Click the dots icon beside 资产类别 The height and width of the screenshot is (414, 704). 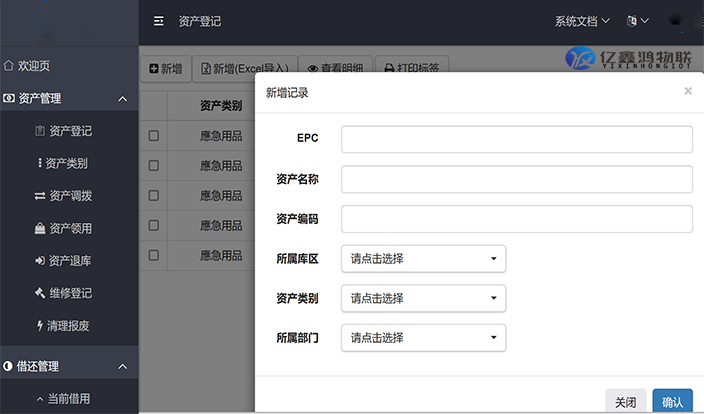40,163
